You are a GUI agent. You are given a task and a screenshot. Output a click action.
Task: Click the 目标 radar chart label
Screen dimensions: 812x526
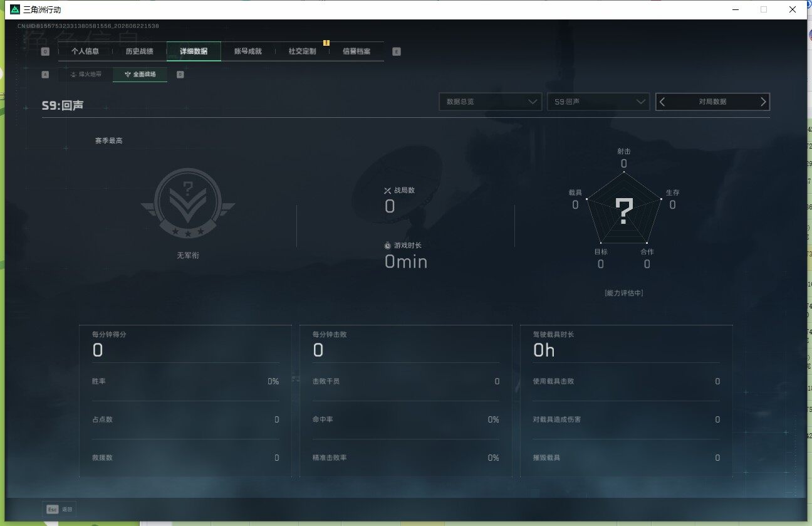[601, 251]
